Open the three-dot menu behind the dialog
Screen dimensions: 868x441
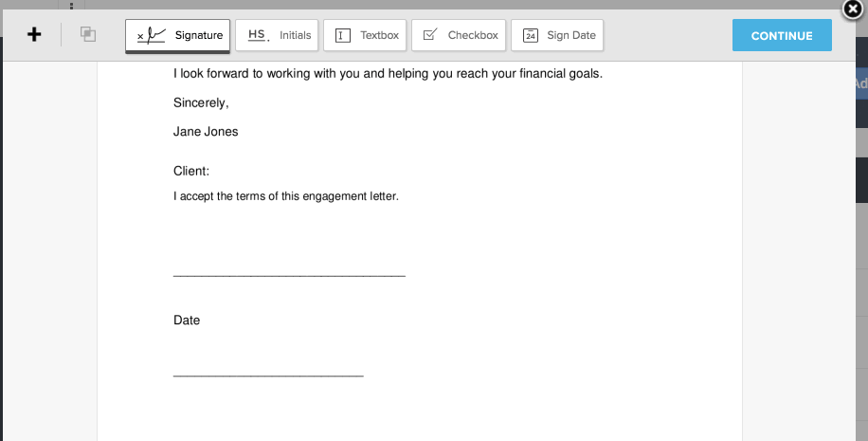[71, 6]
